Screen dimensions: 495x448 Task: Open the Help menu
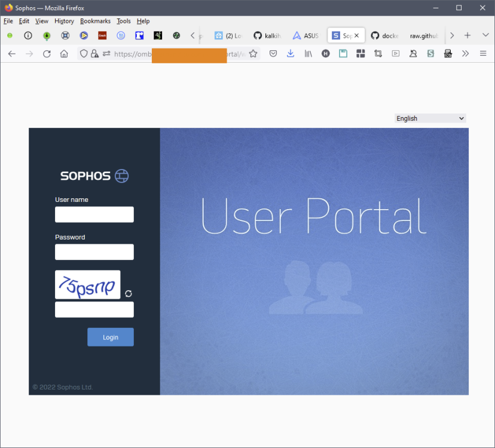[x=143, y=21]
